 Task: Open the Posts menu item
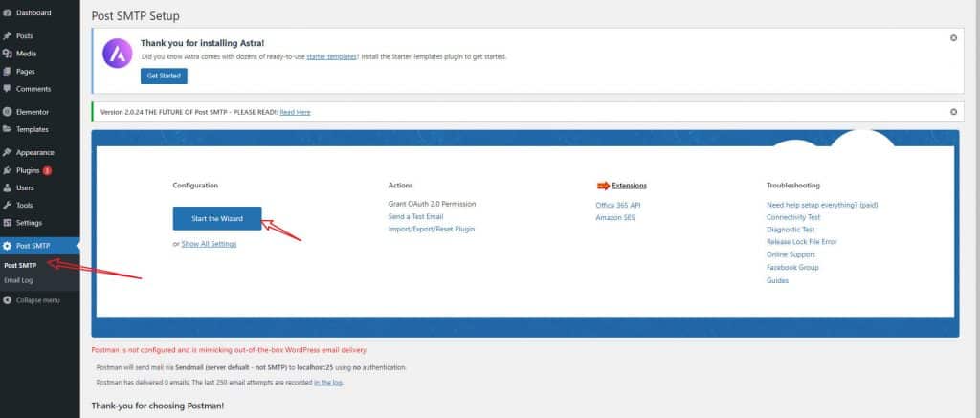pos(25,35)
